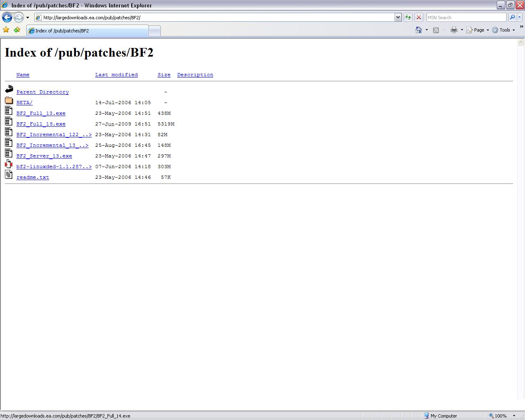
Task: Open the BETA/ folder link
Action: click(x=25, y=103)
